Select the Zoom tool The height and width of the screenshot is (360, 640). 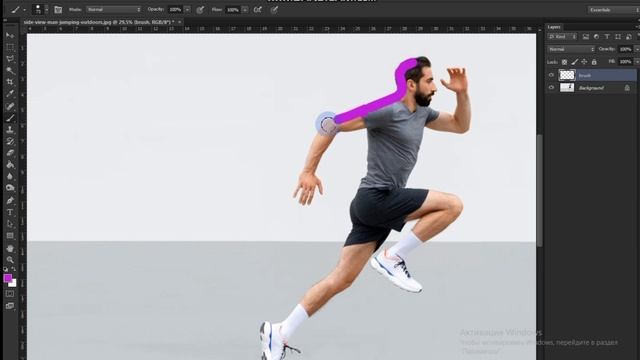tap(10, 260)
